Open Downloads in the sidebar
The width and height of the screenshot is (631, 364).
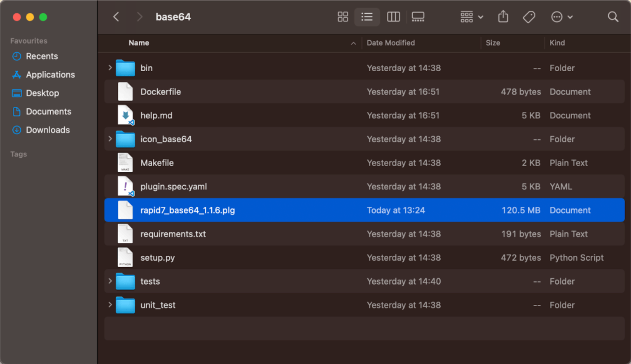coord(48,130)
